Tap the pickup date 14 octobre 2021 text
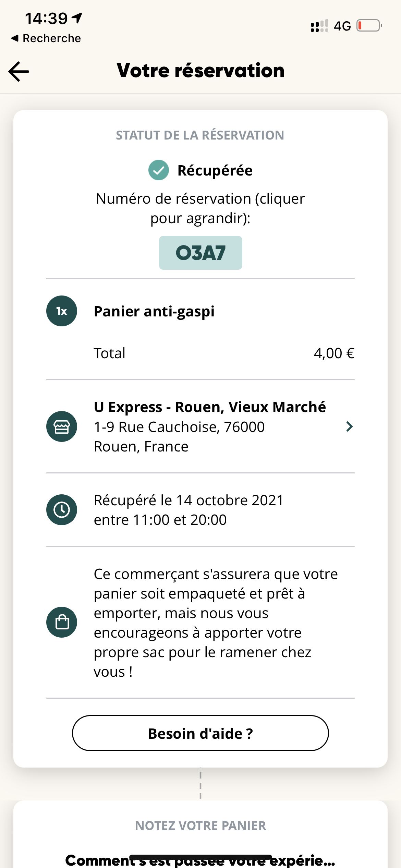This screenshot has width=401, height=868. point(189,501)
